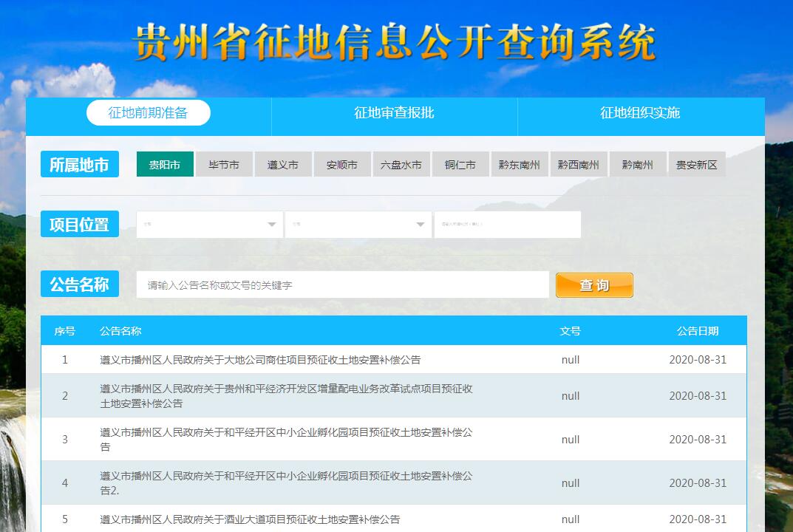The width and height of the screenshot is (793, 532).
Task: Pick 六盘水市 as the city
Action: [401, 164]
